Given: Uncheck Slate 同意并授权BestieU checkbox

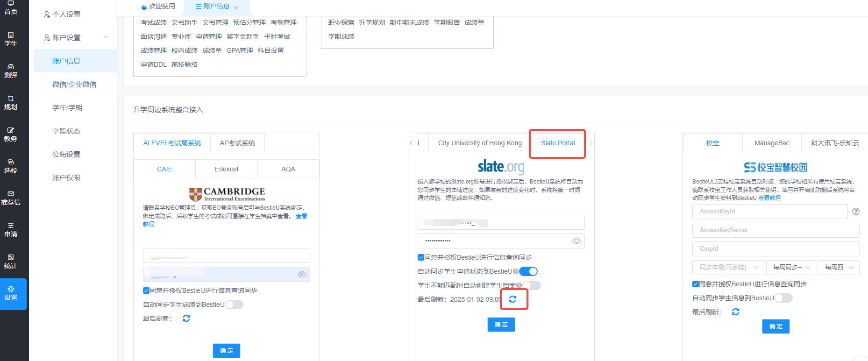Looking at the screenshot, I should point(421,257).
